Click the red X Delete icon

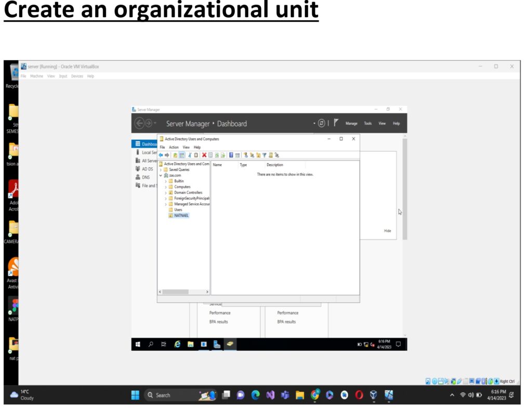[204, 155]
